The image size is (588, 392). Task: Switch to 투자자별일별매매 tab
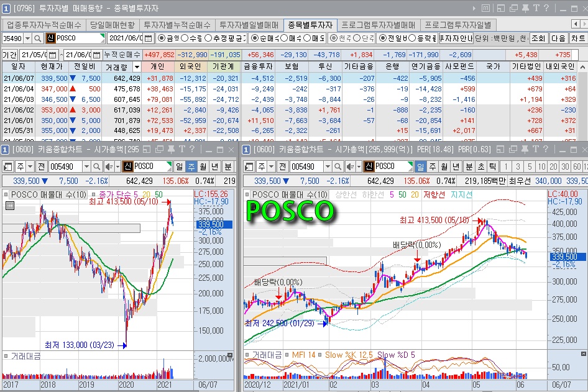[249, 25]
